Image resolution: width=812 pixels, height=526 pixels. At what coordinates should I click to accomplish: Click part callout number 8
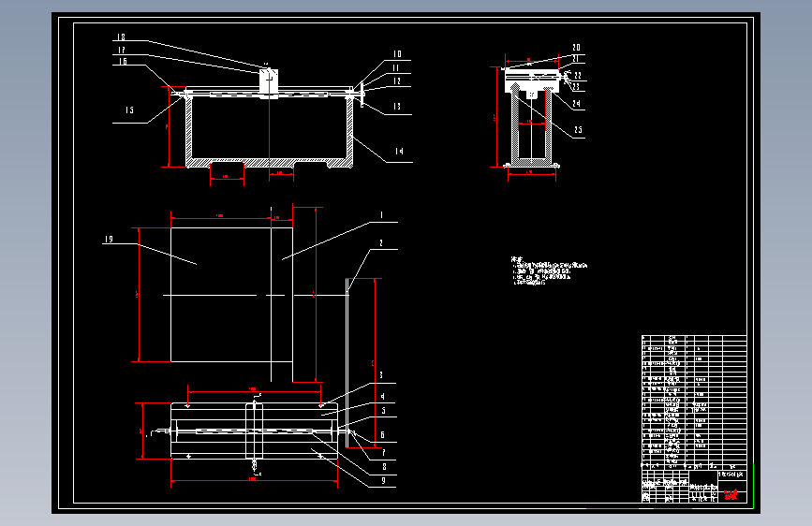point(384,466)
